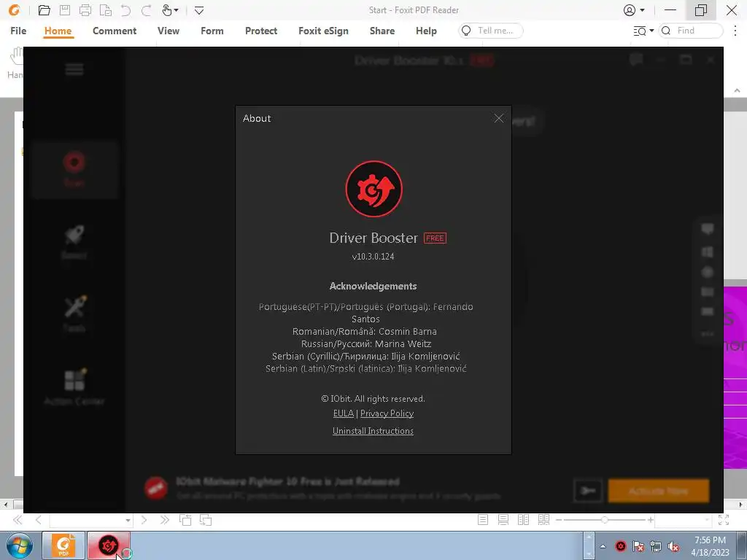The height and width of the screenshot is (560, 747).
Task: Click the volume icon in system tray
Action: (673, 547)
